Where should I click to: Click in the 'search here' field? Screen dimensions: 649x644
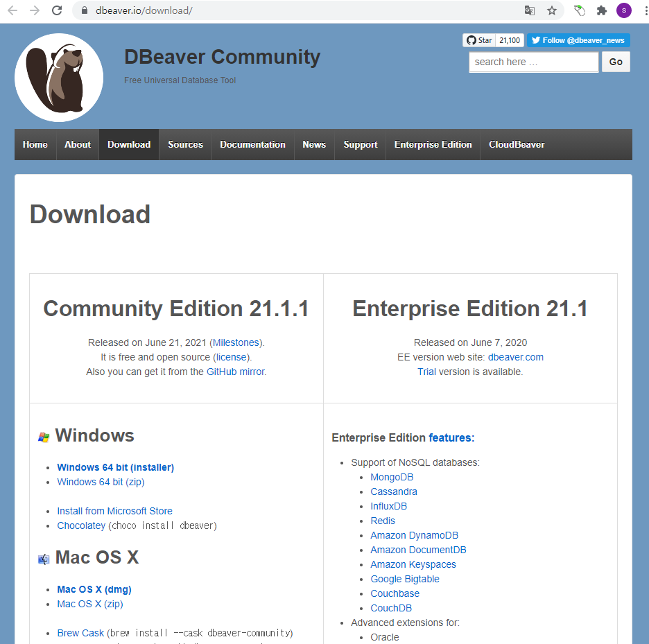point(533,62)
